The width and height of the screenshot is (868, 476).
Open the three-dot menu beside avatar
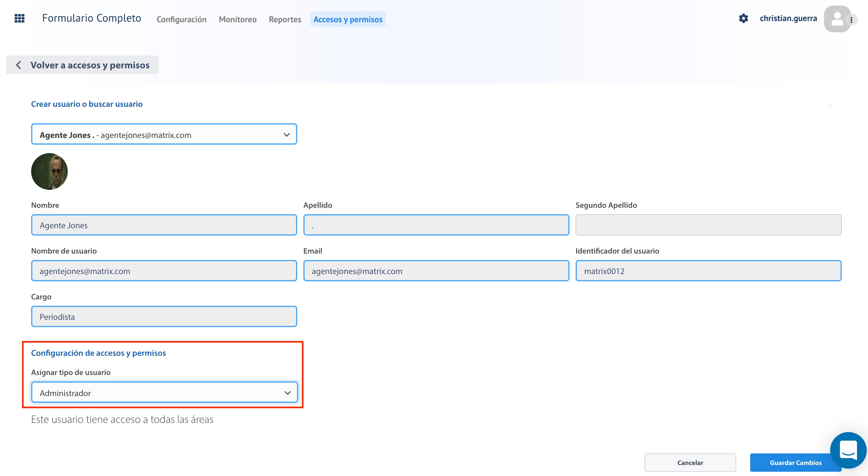[852, 20]
